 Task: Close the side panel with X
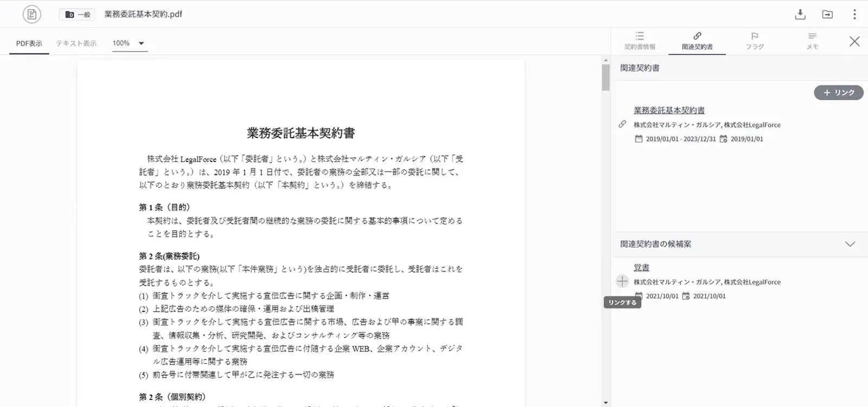(x=854, y=41)
